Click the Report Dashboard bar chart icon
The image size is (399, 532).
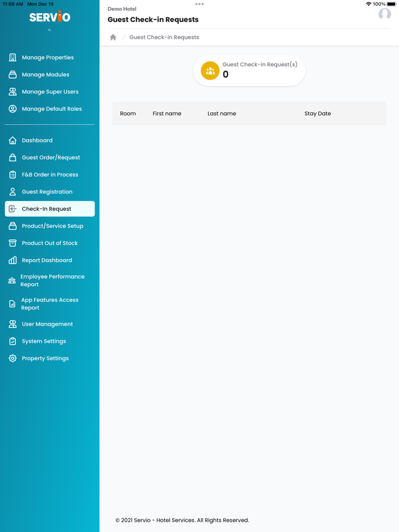pyautogui.click(x=13, y=260)
